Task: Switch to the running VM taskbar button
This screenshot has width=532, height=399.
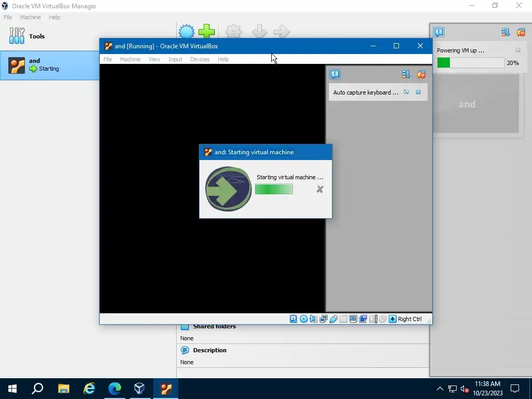Action: (x=166, y=389)
